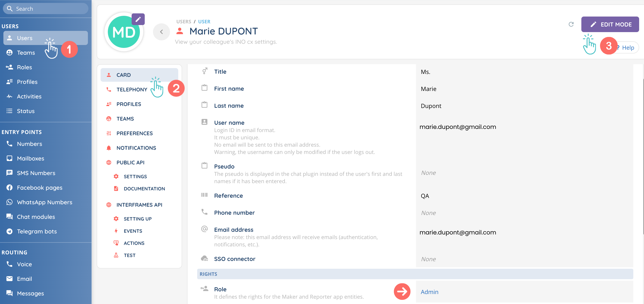Click the Users breadcrumb link

pyautogui.click(x=184, y=22)
